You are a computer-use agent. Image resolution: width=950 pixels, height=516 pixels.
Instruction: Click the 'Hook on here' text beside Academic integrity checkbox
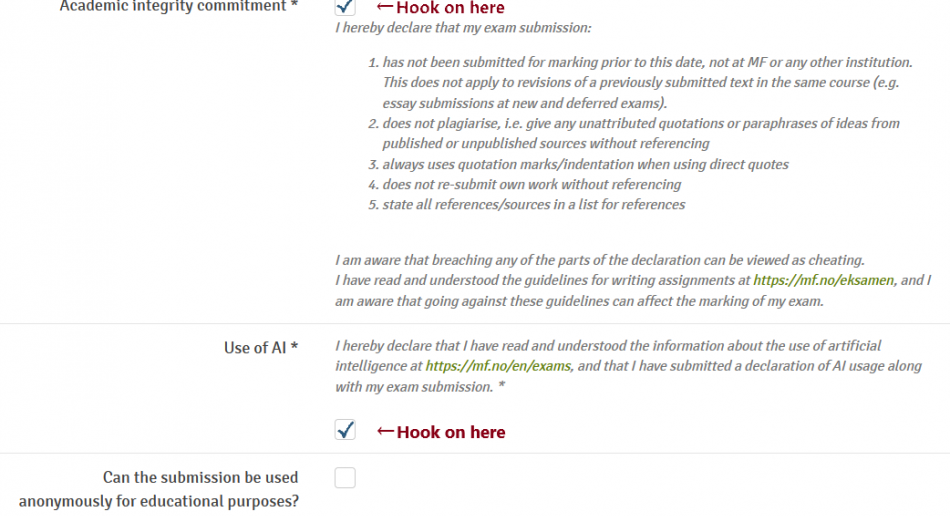tap(451, 8)
